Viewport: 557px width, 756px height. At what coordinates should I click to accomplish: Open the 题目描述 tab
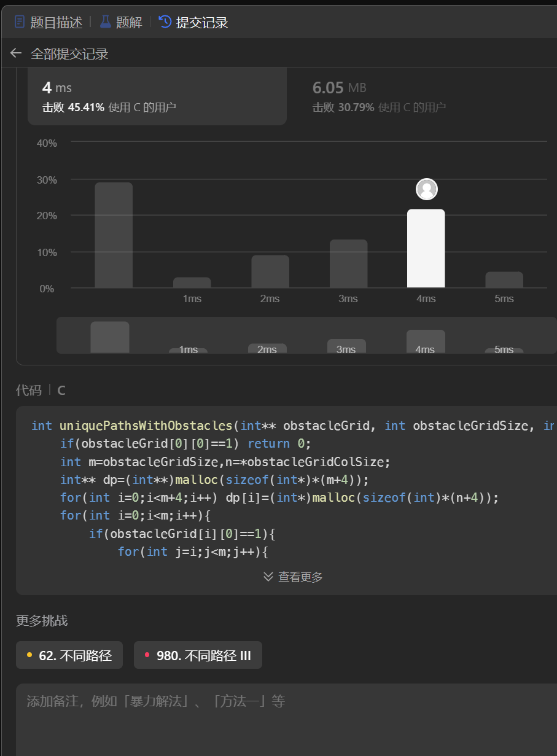click(x=56, y=23)
